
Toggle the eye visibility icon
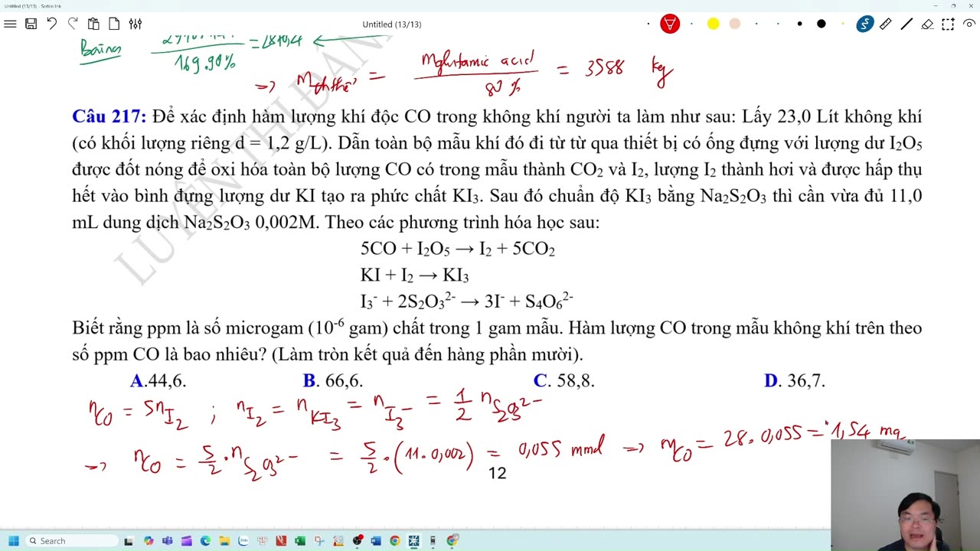tap(968, 24)
